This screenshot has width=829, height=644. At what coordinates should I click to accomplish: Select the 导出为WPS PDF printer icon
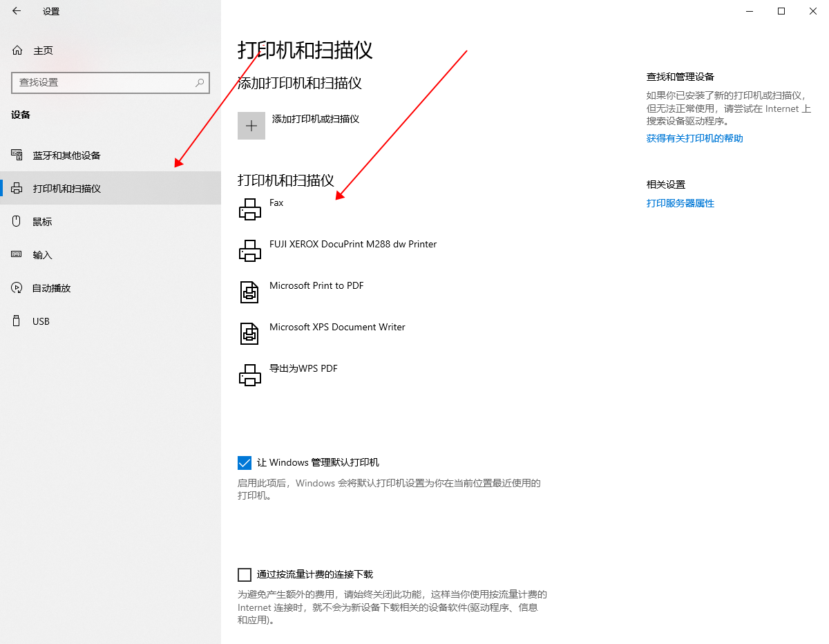[x=249, y=375]
